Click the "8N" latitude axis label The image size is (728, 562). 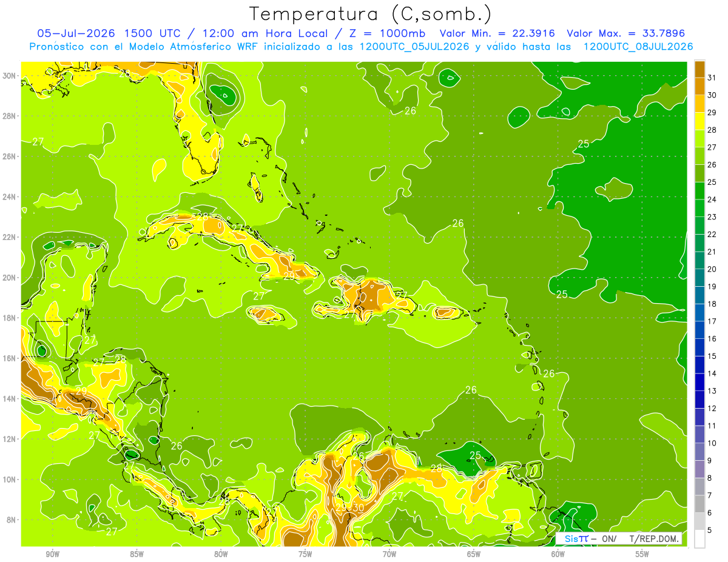click(x=12, y=520)
